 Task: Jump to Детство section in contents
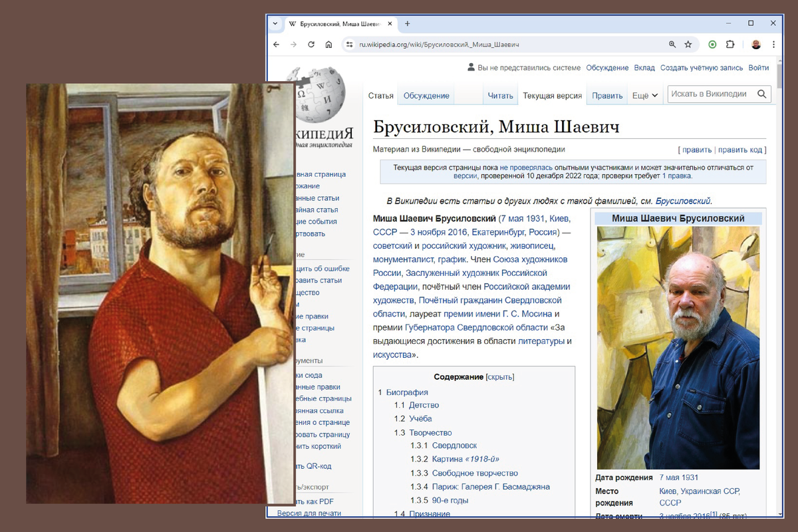424,405
